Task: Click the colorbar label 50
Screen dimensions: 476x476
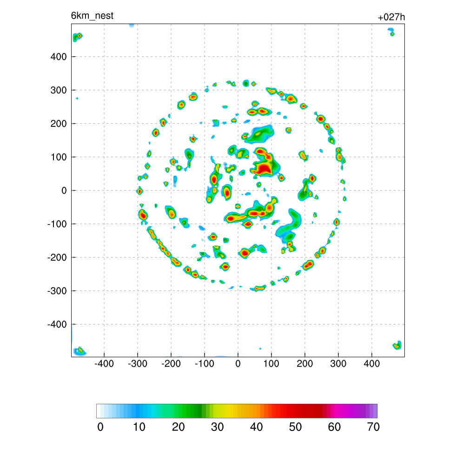Action: click(295, 427)
